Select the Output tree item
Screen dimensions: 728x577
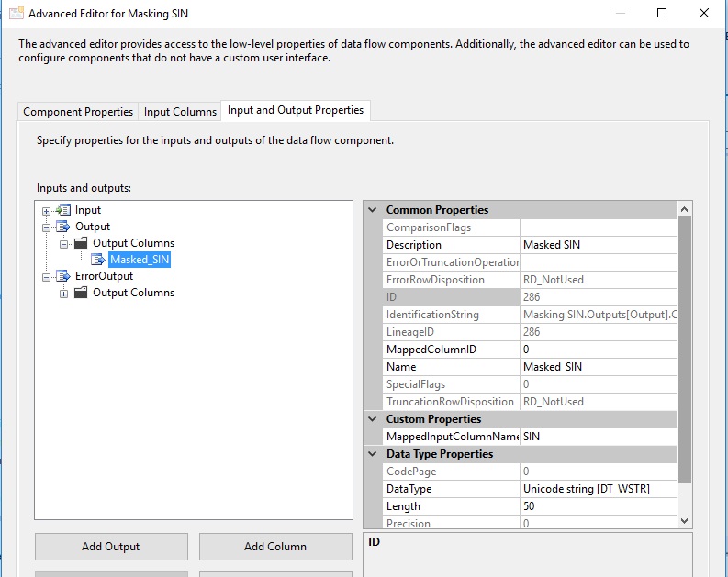(93, 227)
